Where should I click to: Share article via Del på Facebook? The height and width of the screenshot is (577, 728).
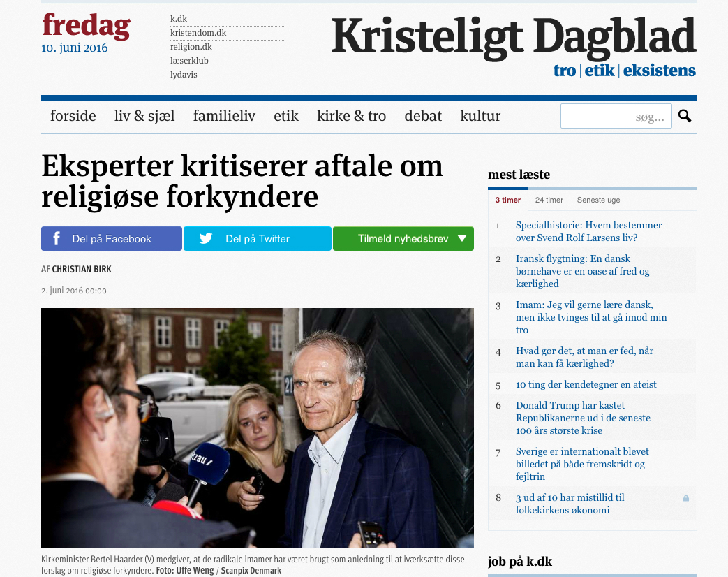[x=112, y=238]
